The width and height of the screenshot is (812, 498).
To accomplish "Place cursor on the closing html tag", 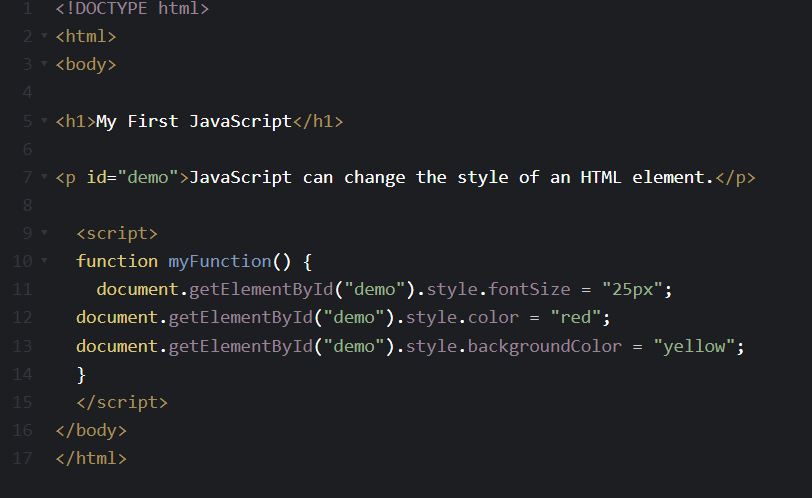I will click(91, 459).
